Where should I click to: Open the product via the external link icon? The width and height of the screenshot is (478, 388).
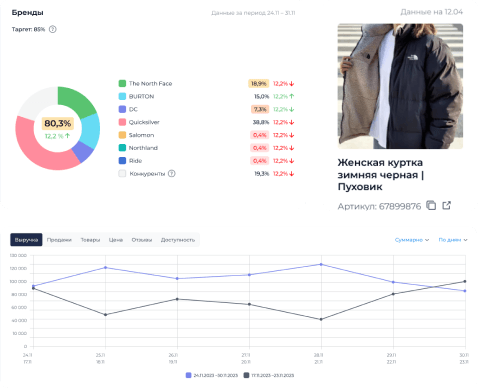[x=447, y=205]
